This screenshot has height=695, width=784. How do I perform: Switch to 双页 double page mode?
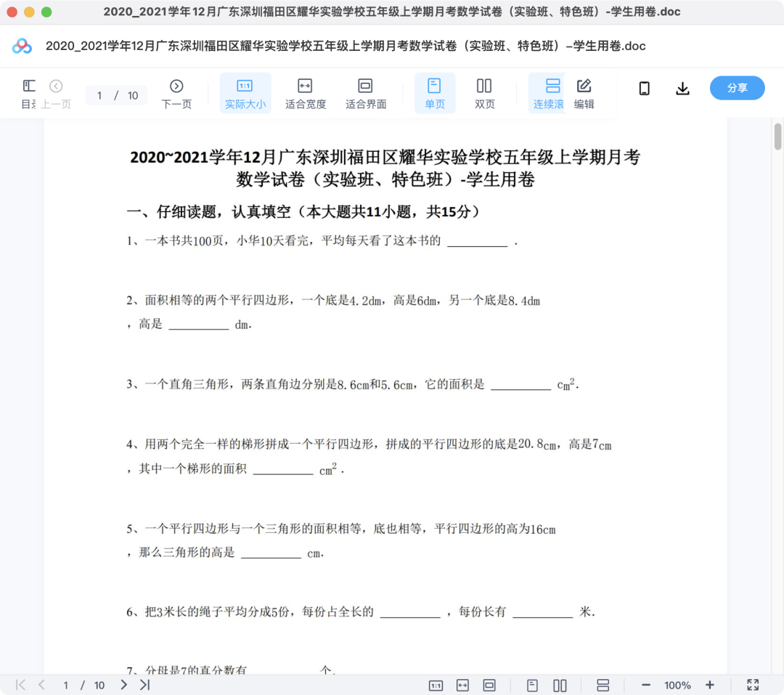click(x=484, y=93)
